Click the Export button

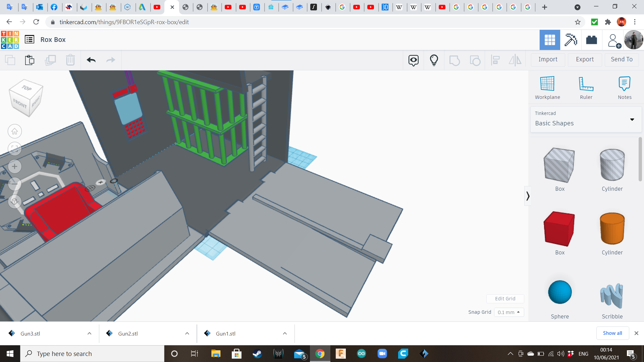pos(585,59)
